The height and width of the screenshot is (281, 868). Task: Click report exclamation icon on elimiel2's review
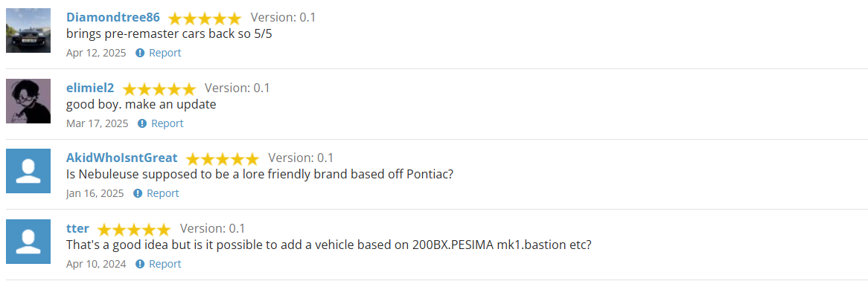(142, 123)
